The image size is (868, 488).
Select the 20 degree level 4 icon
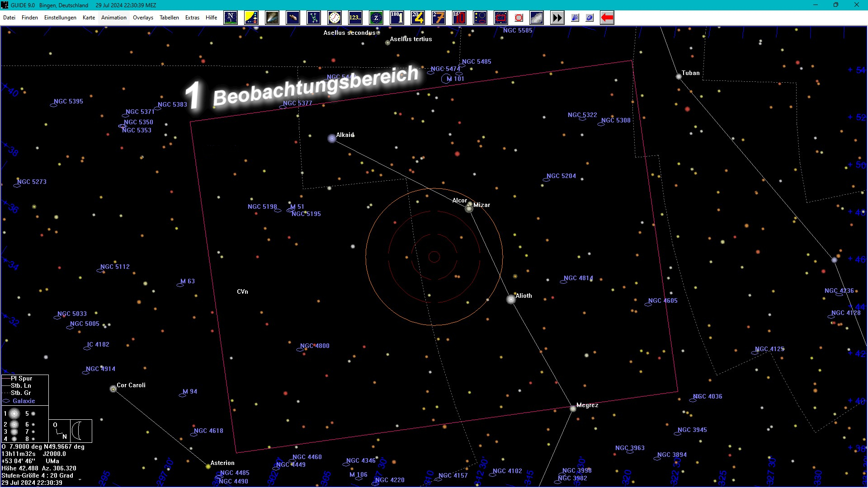pyautogui.click(x=418, y=18)
